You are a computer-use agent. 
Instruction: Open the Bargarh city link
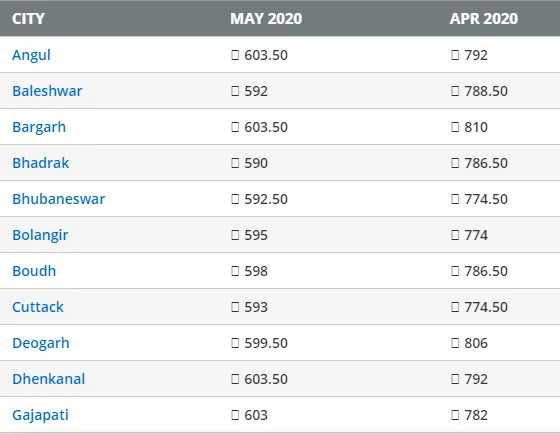click(x=39, y=128)
